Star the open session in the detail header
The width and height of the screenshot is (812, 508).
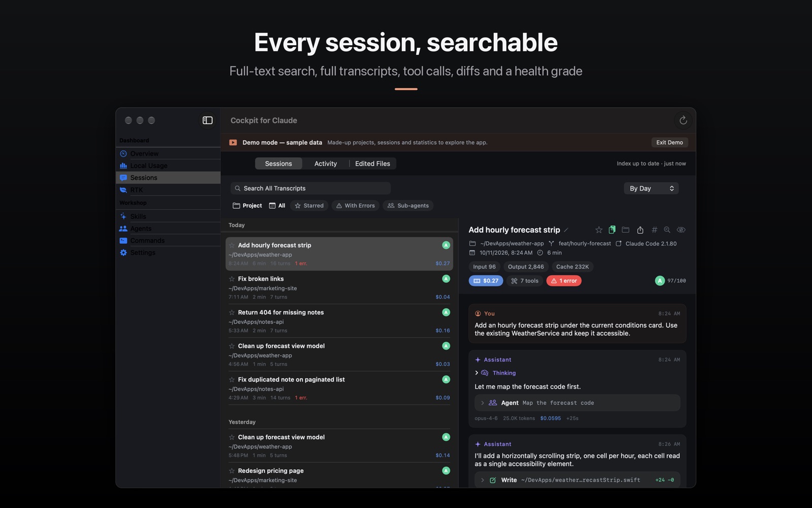599,230
